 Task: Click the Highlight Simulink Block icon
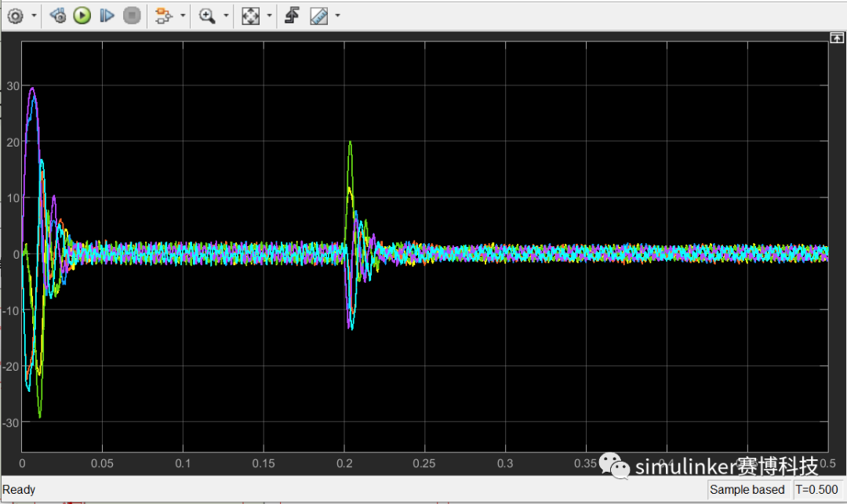163,16
